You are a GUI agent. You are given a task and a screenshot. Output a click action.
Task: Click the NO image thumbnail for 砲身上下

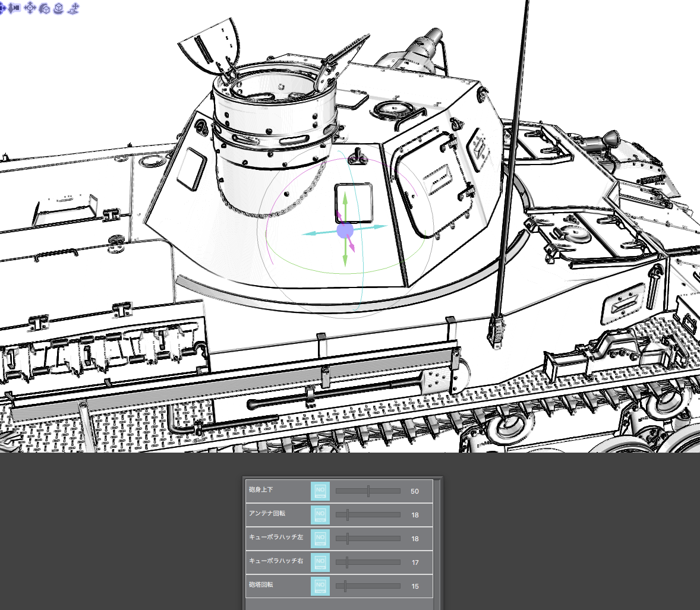[320, 491]
